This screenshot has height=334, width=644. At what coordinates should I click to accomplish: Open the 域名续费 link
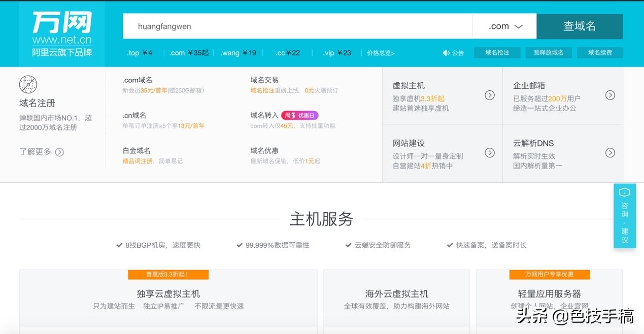[600, 52]
